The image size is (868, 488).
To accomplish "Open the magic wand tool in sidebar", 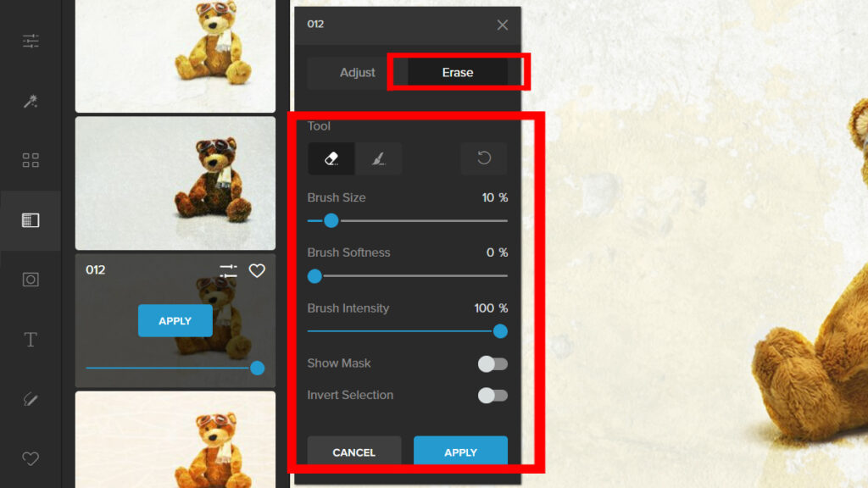I will (31, 102).
